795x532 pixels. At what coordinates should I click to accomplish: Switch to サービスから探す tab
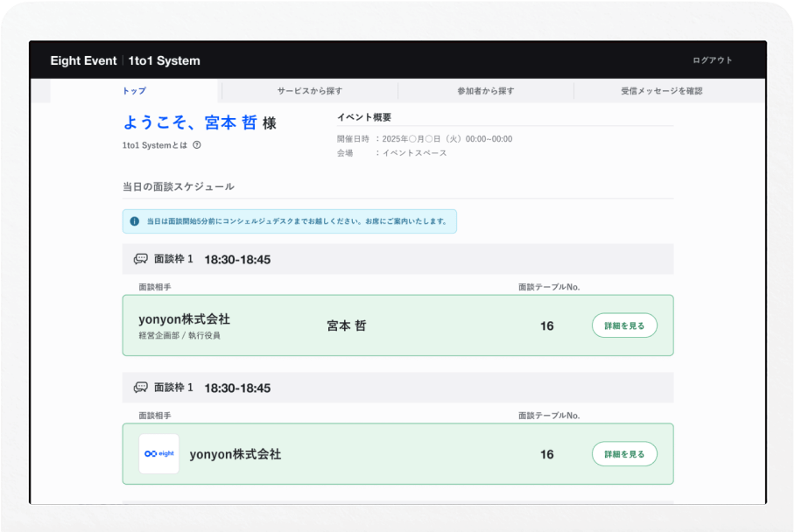(x=309, y=91)
